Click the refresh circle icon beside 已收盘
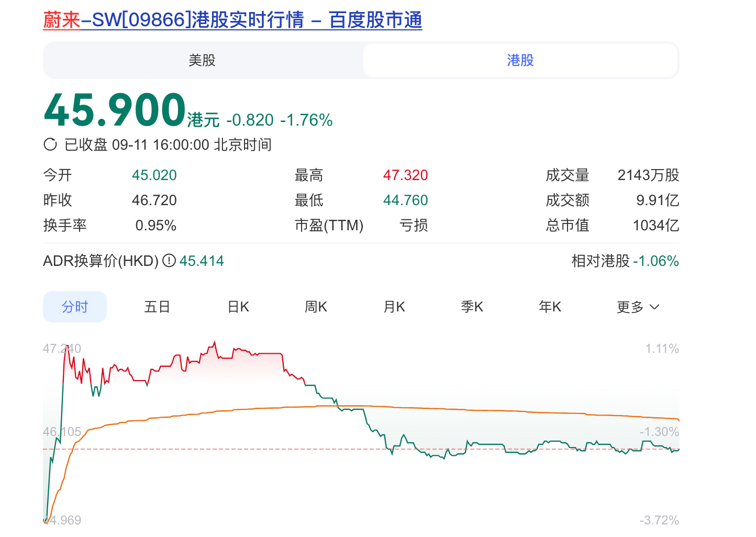The image size is (756, 537). 50,144
